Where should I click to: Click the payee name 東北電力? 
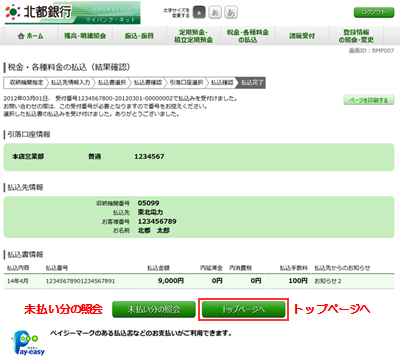coord(150,212)
